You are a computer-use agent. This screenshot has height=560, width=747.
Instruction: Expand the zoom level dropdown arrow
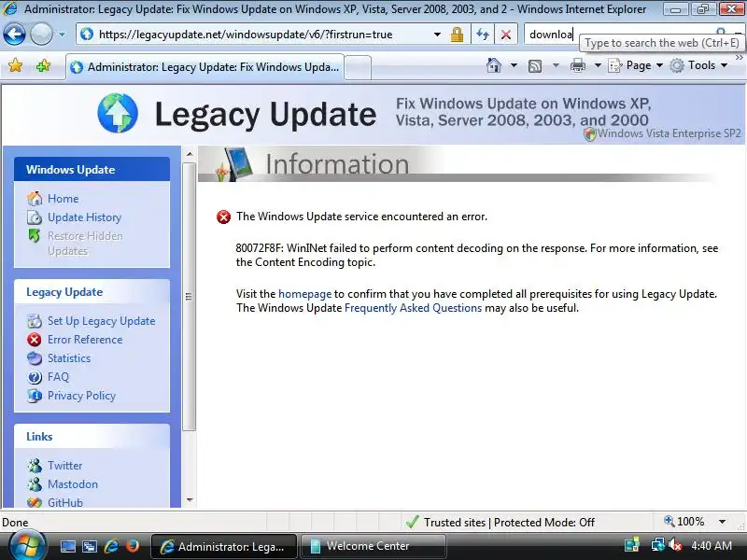coord(722,522)
